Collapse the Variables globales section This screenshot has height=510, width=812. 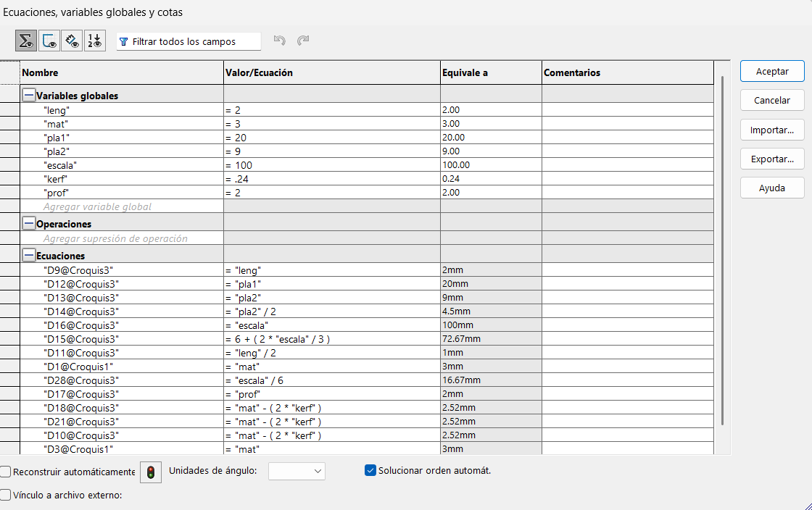point(28,95)
